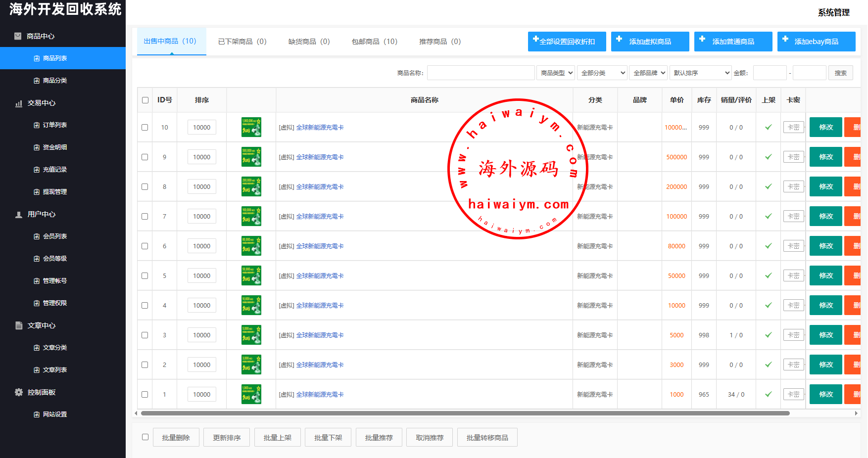Click the plus icon on 添加虚拟商品
The height and width of the screenshot is (458, 868).
(619, 39)
